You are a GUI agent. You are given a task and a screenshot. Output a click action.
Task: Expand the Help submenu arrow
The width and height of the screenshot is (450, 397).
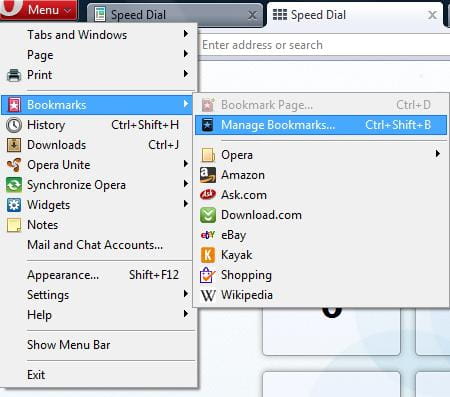point(186,314)
